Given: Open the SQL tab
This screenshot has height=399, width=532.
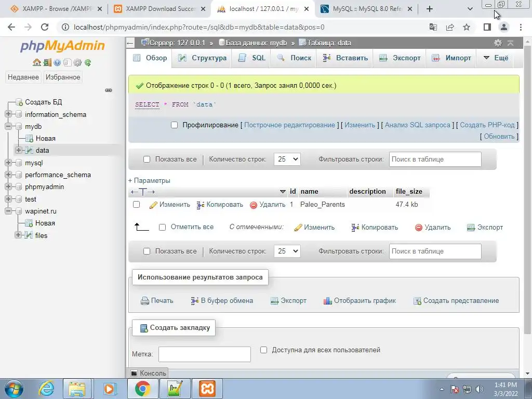Looking at the screenshot, I should click(x=252, y=58).
